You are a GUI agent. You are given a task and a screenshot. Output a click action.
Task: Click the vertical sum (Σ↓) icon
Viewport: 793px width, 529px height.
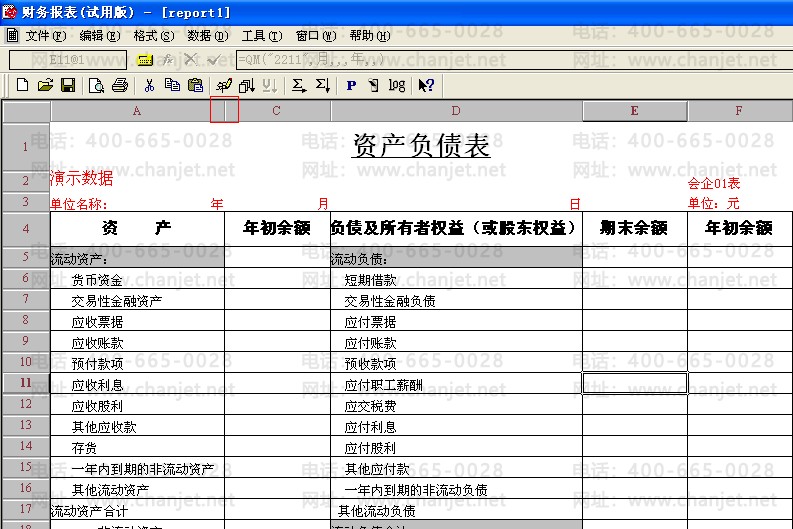[x=323, y=85]
